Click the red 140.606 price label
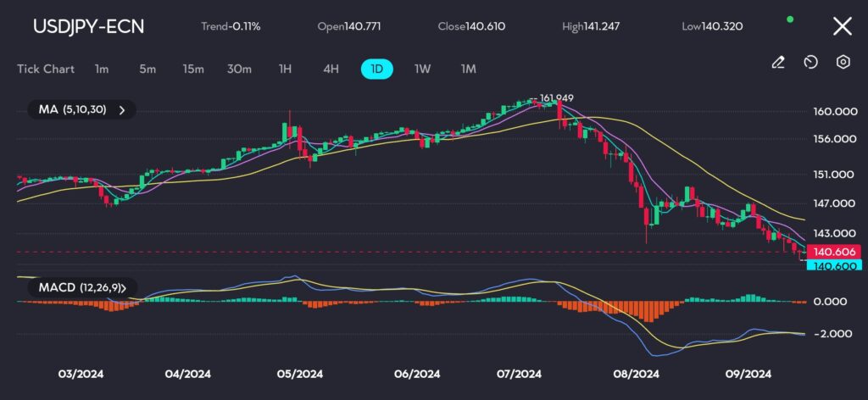Image resolution: width=868 pixels, height=400 pixels. click(836, 252)
